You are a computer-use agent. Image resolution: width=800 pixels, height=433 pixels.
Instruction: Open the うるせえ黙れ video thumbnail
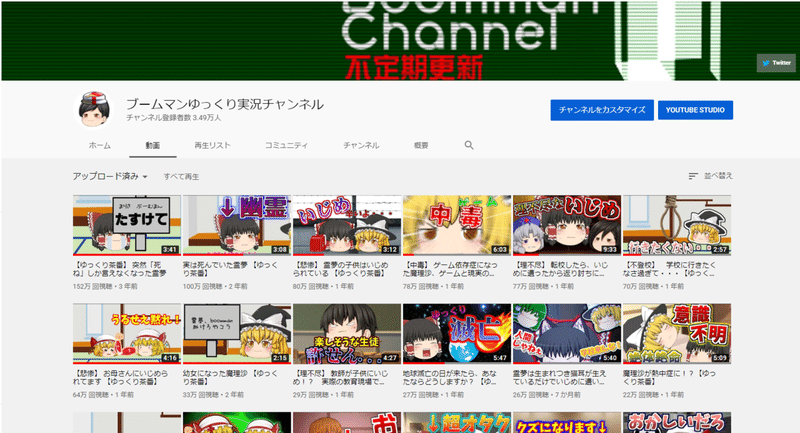tap(127, 334)
